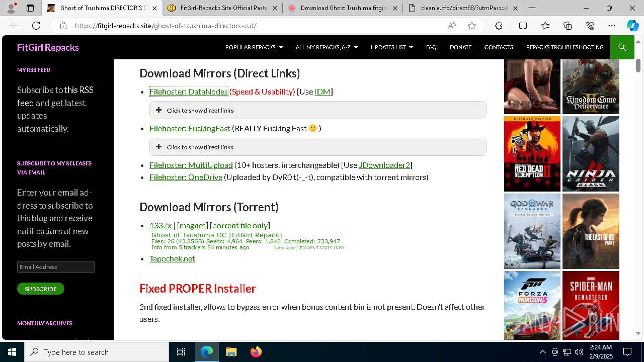Viewport: 644px width, 362px height.
Task: Open the Filehoster: DataNodes link
Action: [x=189, y=92]
